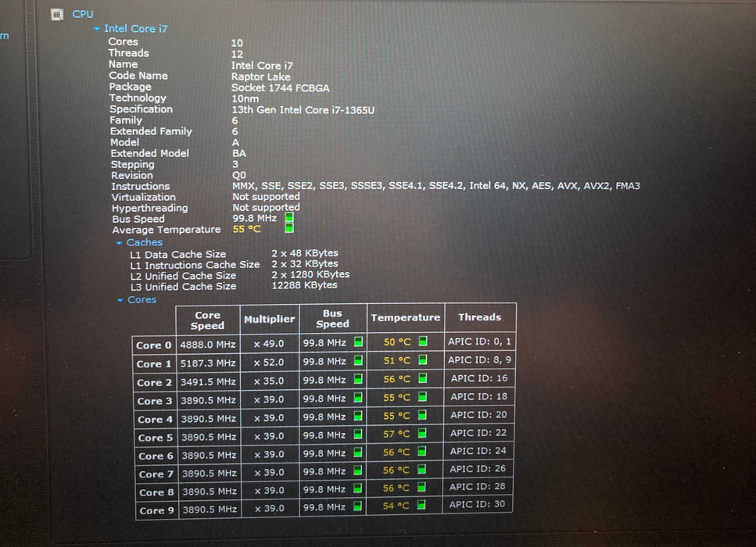Select the 13th Gen Intel Core i7-1365U text
Image resolution: width=756 pixels, height=547 pixels.
[x=303, y=110]
